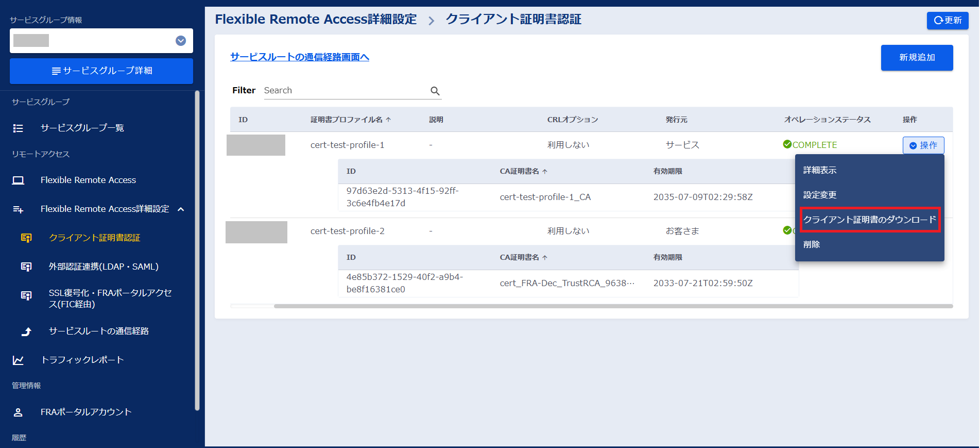The height and width of the screenshot is (448, 980).
Task: Collapse the Flexible Remote Access詳細設定 section
Action: [181, 209]
